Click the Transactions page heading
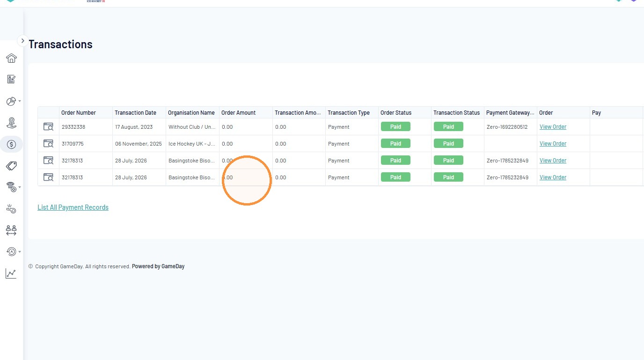Screen dimensions: 644x360 [60, 44]
